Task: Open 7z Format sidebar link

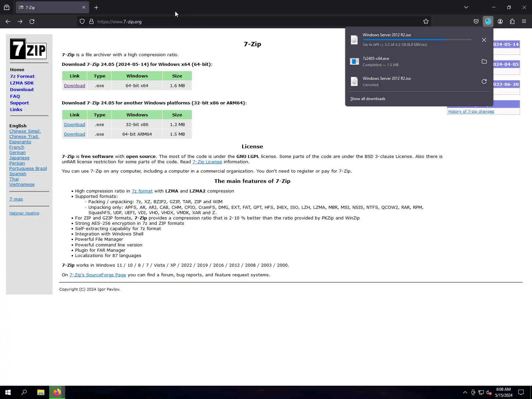Action: pyautogui.click(x=22, y=76)
